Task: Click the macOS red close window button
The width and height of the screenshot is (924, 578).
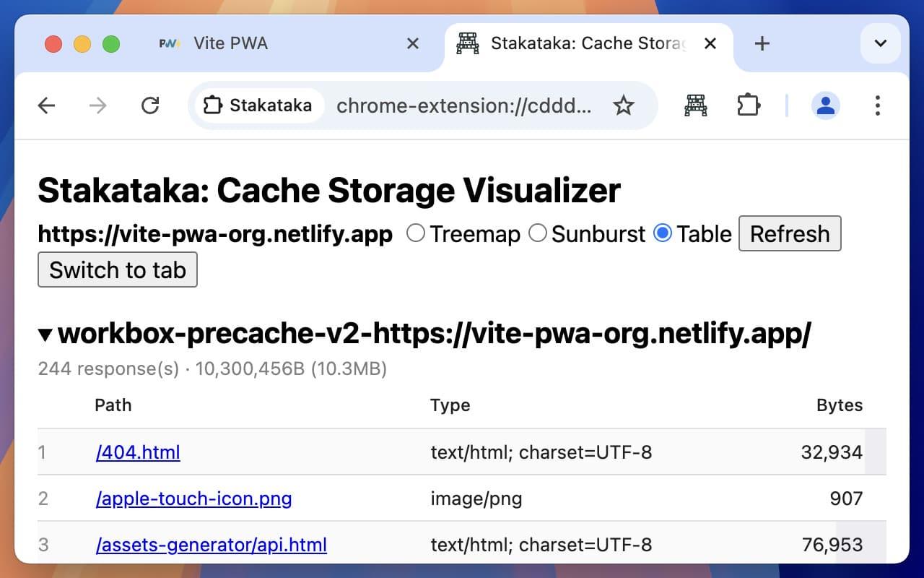Action: coord(53,44)
